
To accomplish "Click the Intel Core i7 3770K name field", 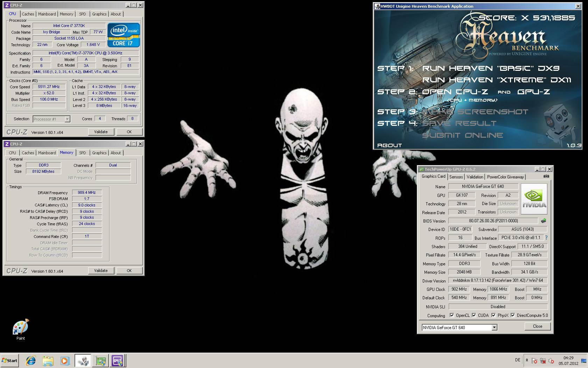I will pyautogui.click(x=69, y=26).
